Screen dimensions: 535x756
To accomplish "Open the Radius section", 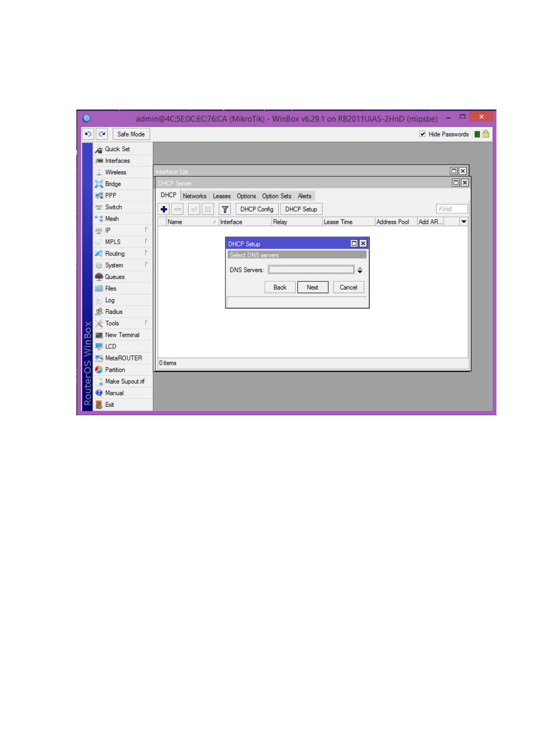I will pos(123,312).
